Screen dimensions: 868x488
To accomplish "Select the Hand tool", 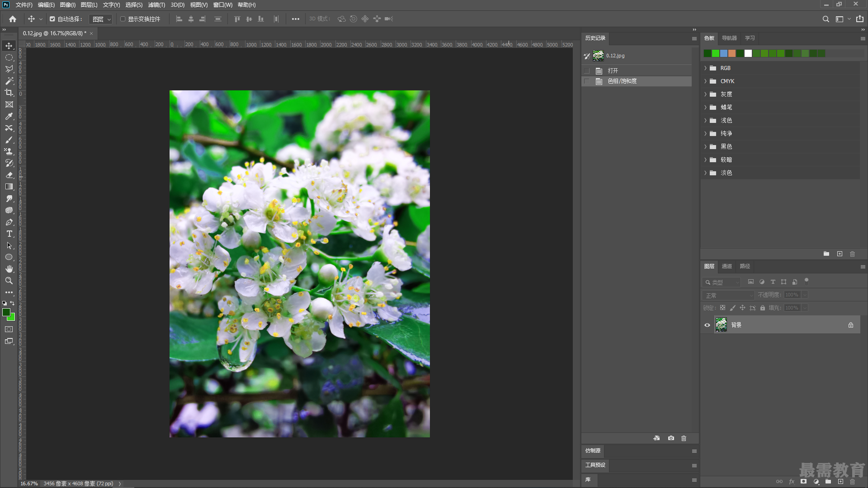I will pyautogui.click(x=9, y=269).
